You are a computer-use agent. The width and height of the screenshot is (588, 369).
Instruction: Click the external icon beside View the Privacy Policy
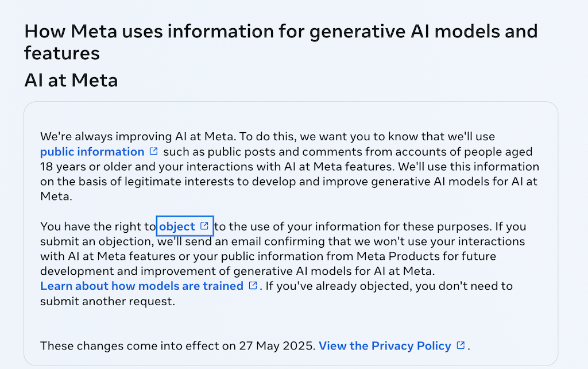click(461, 345)
